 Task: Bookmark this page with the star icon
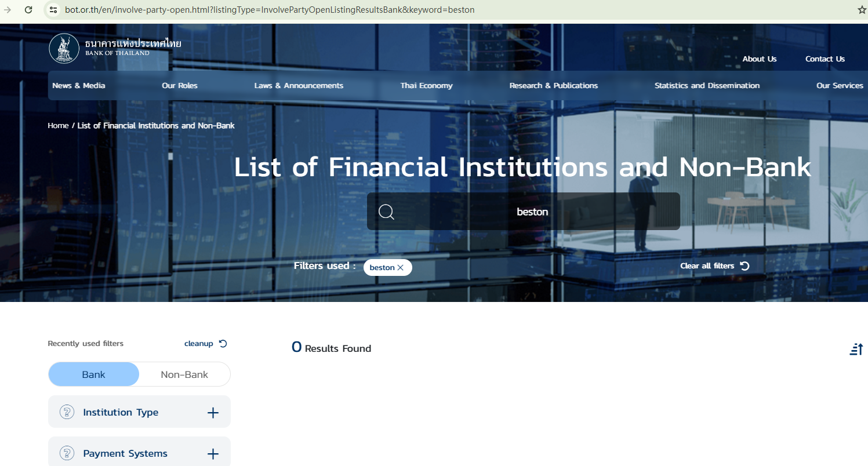pos(862,10)
